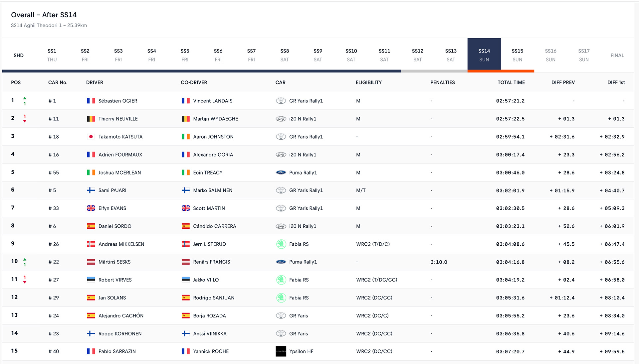
Task: Click the TOTAL TIME column header
Action: (x=511, y=82)
